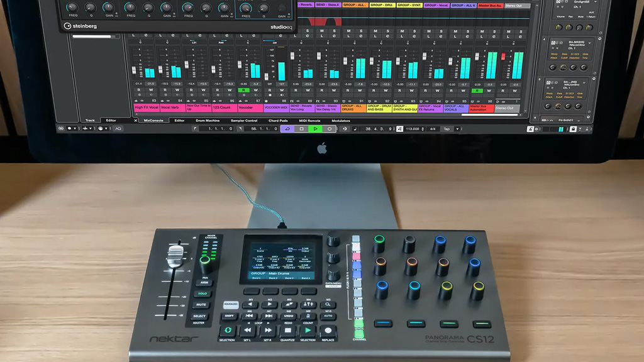This screenshot has height=362, width=644.
Task: Enable Write automation on High FX Vocal channel
Action: (151, 89)
